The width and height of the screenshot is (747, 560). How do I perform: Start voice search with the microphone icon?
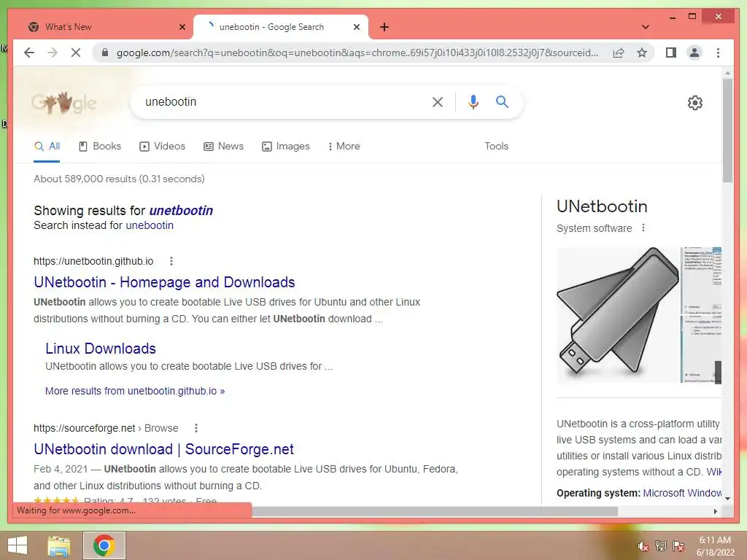pyautogui.click(x=473, y=102)
